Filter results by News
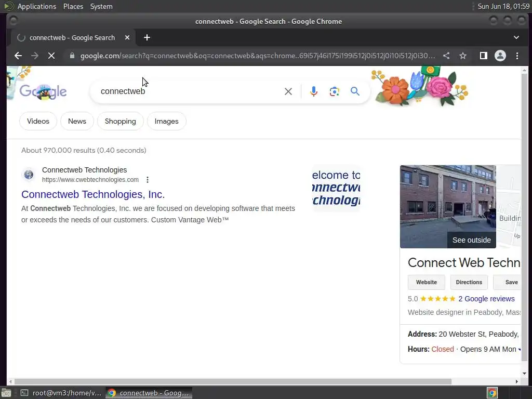 click(77, 121)
